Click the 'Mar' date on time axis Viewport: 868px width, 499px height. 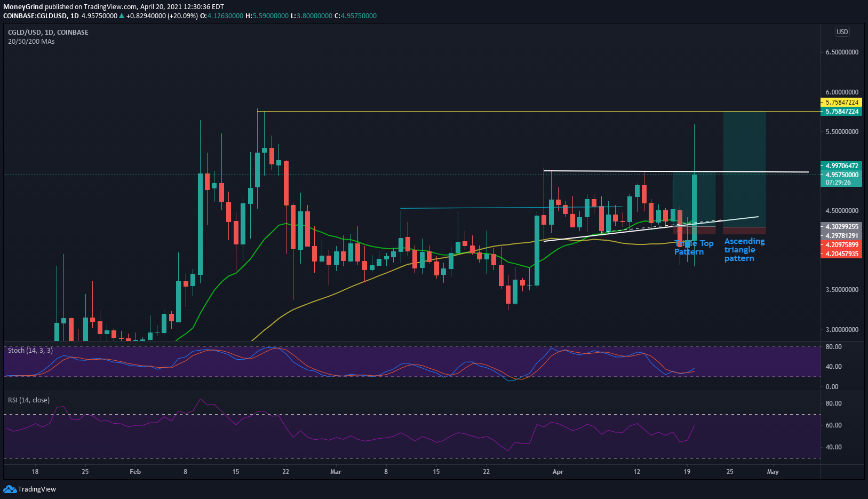tap(336, 472)
